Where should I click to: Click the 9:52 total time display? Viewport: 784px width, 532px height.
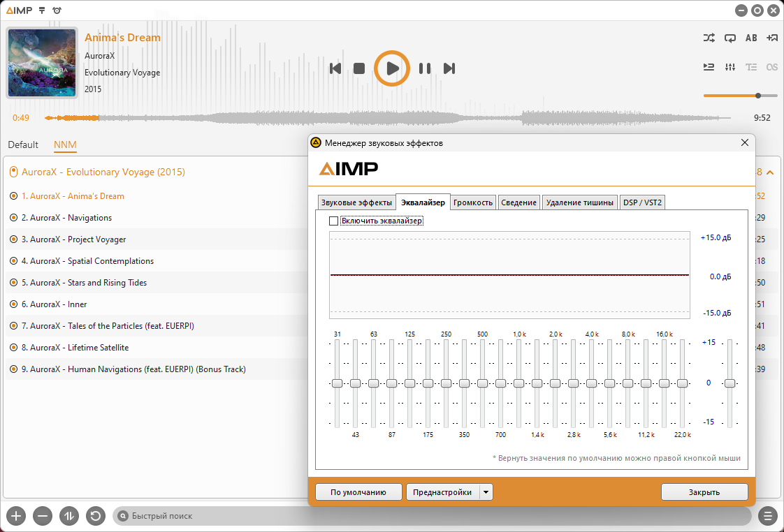762,118
